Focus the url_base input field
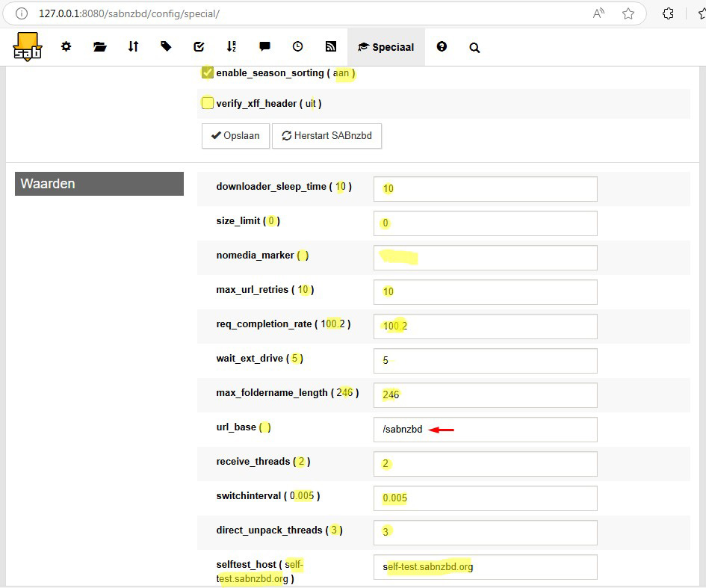 click(486, 430)
